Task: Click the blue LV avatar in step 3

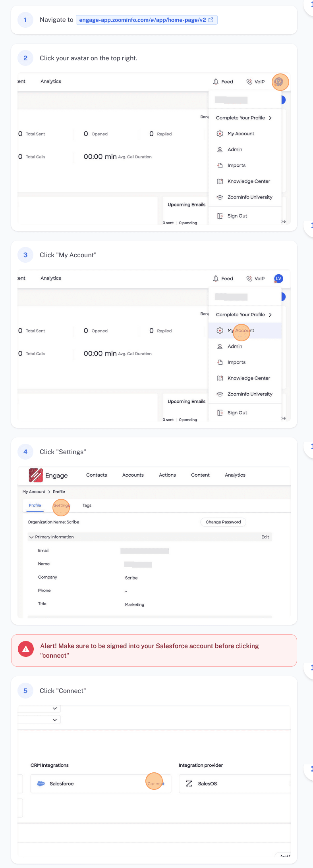Action: pyautogui.click(x=278, y=279)
